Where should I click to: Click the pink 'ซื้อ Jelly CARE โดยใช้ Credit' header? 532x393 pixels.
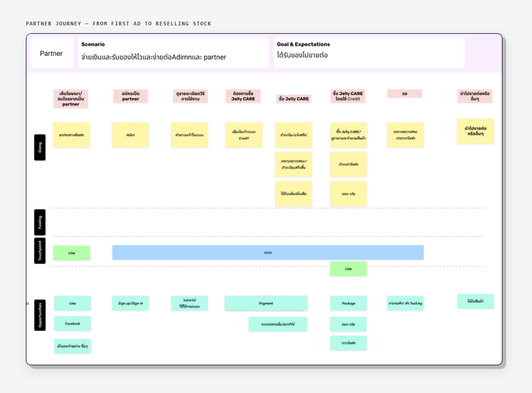click(348, 96)
